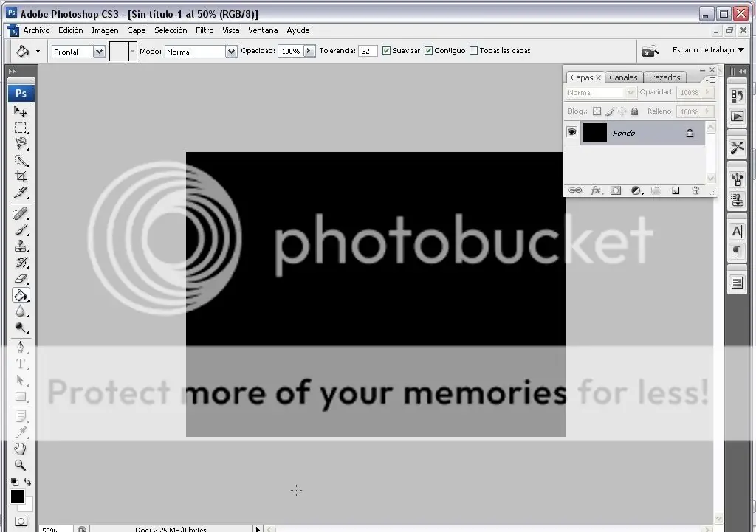Screen dimensions: 756x532
Task: Select the Zoom magnifier tool
Action: 20,465
